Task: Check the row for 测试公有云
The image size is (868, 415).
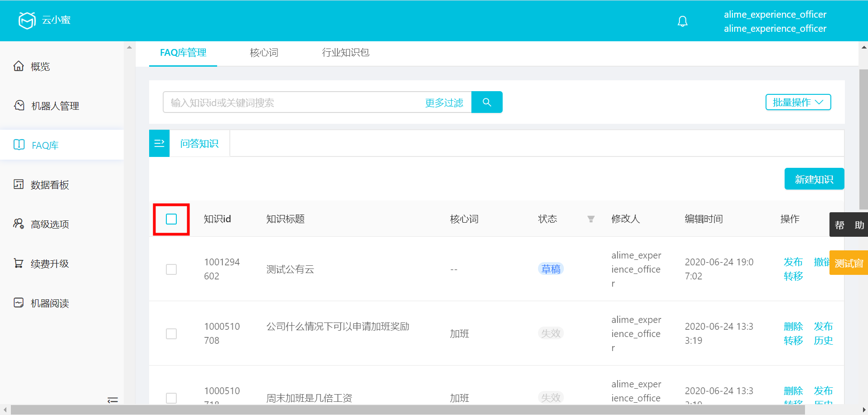Action: [x=171, y=269]
